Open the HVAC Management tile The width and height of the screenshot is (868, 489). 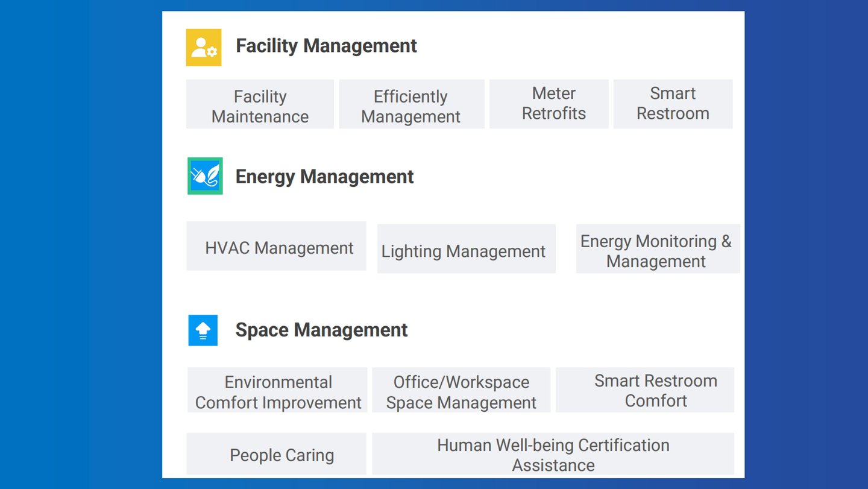(276, 246)
